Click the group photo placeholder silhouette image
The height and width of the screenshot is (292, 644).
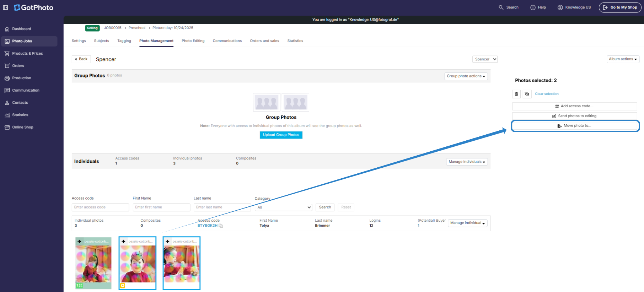pos(281,102)
